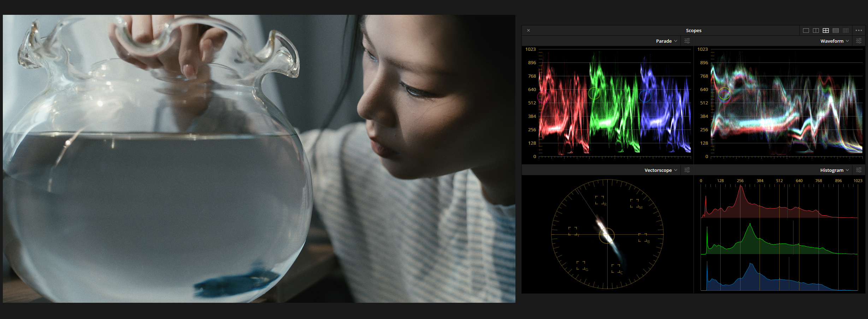
Task: Open Histogram scope settings icon
Action: (859, 170)
